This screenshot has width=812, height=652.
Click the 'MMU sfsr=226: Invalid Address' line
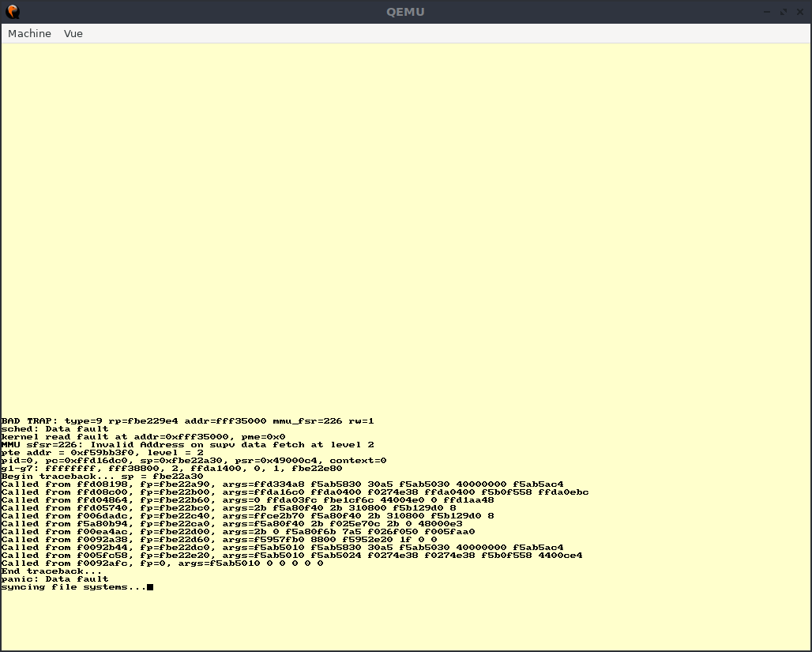[x=187, y=445]
